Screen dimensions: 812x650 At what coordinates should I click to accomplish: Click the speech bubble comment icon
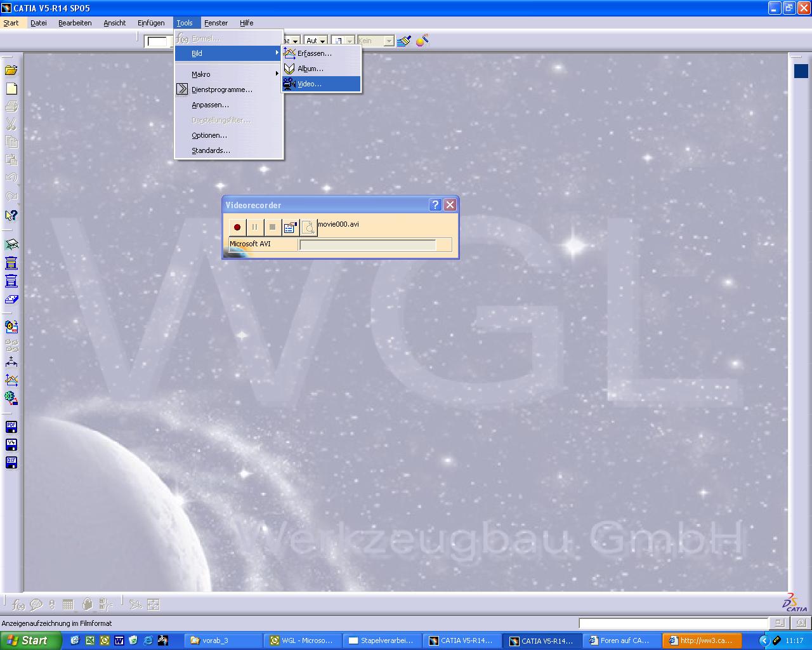click(x=36, y=604)
